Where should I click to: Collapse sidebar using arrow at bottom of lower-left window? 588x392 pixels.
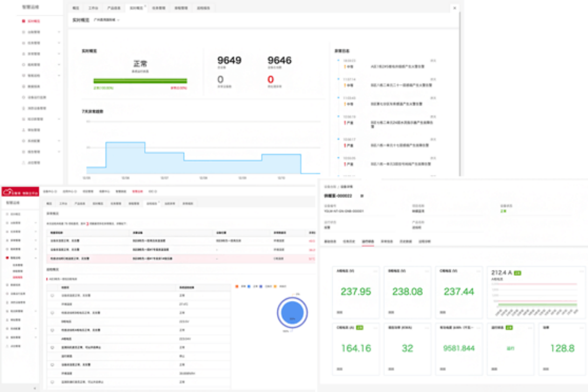(34, 388)
